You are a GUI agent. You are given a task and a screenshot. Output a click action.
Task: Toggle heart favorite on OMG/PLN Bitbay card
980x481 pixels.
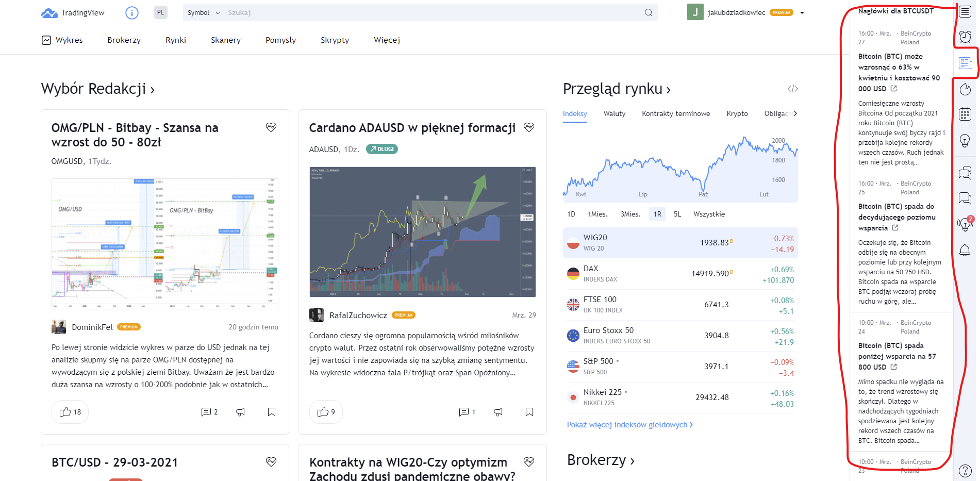click(x=271, y=127)
